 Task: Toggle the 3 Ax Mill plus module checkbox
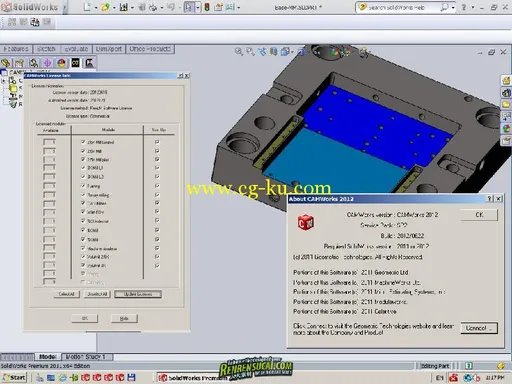(x=83, y=159)
